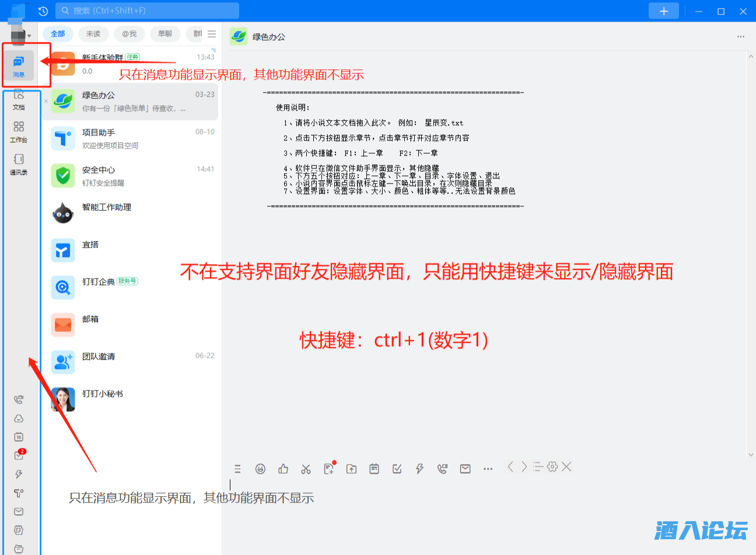
Task: Click the chat scrollbar up arrow
Action: coord(751,56)
